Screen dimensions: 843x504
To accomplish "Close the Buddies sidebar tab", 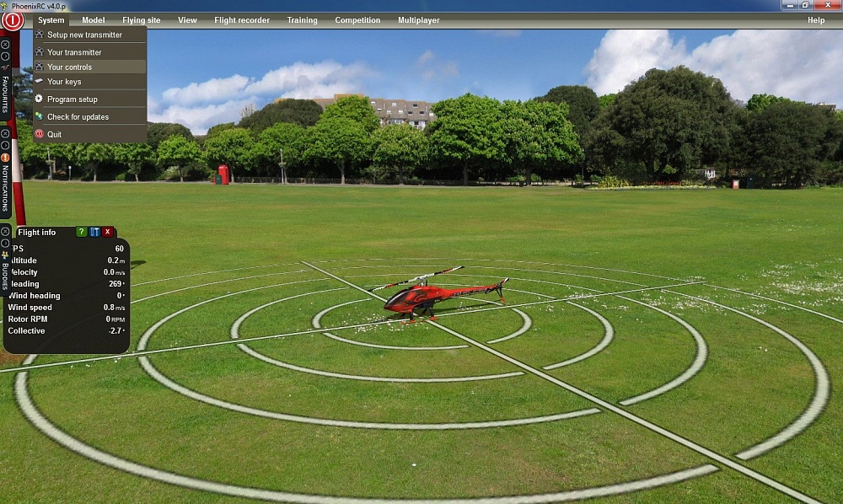I will coord(5,231).
